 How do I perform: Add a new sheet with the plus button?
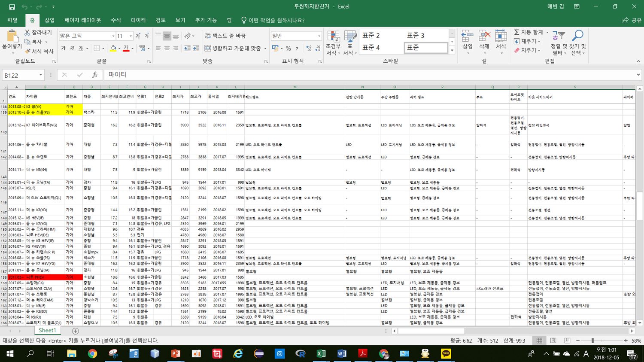pos(76,331)
